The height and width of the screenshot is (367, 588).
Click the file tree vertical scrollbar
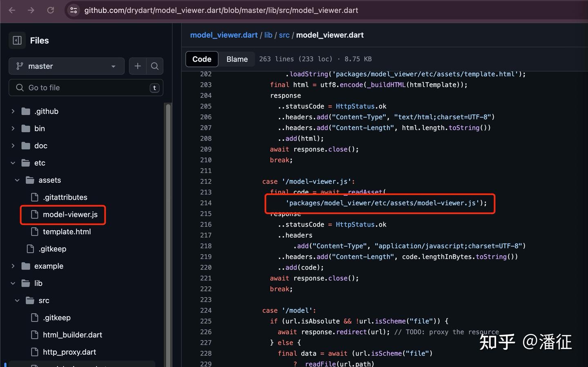point(168,233)
